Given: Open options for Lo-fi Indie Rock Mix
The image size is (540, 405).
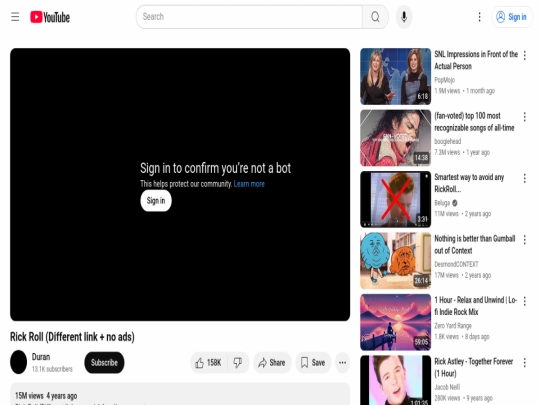Looking at the screenshot, I should point(525,301).
